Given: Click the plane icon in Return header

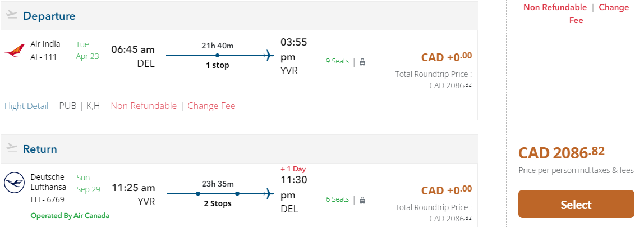Looking at the screenshot, I should (12, 148).
